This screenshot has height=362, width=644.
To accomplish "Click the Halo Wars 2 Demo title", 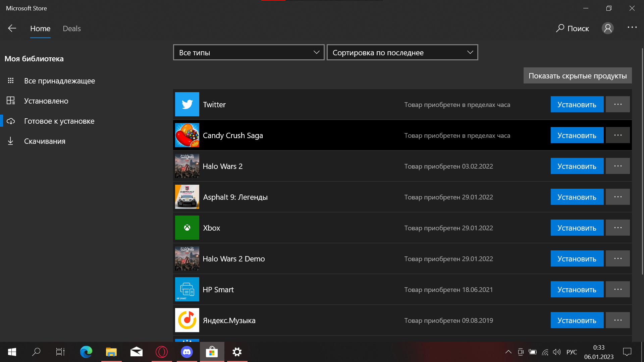I will click(234, 259).
